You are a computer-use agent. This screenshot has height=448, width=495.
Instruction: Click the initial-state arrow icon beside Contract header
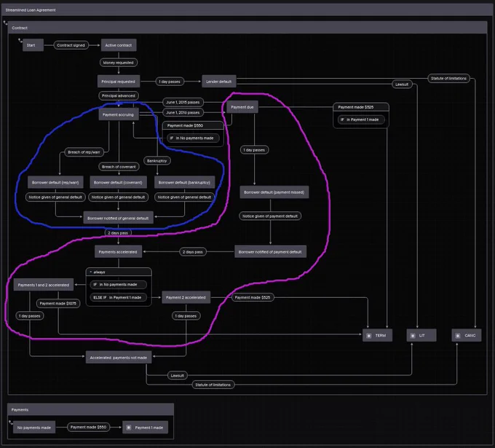(x=5, y=23)
